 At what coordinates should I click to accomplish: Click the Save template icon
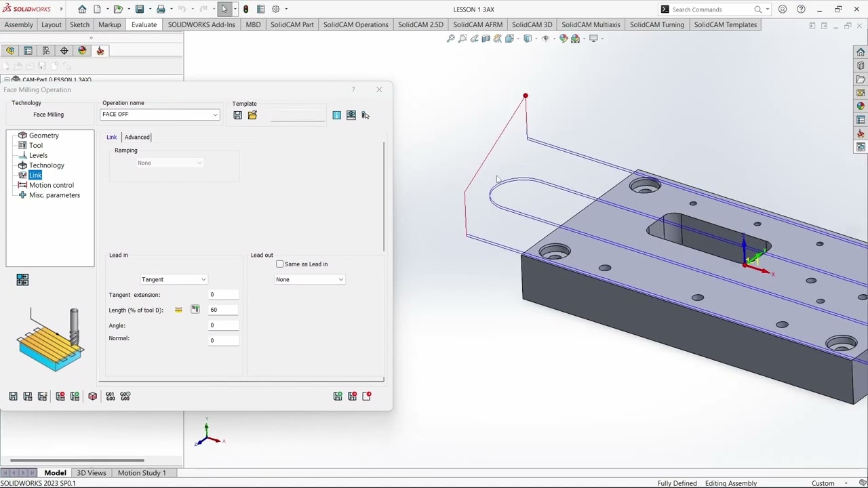click(238, 115)
